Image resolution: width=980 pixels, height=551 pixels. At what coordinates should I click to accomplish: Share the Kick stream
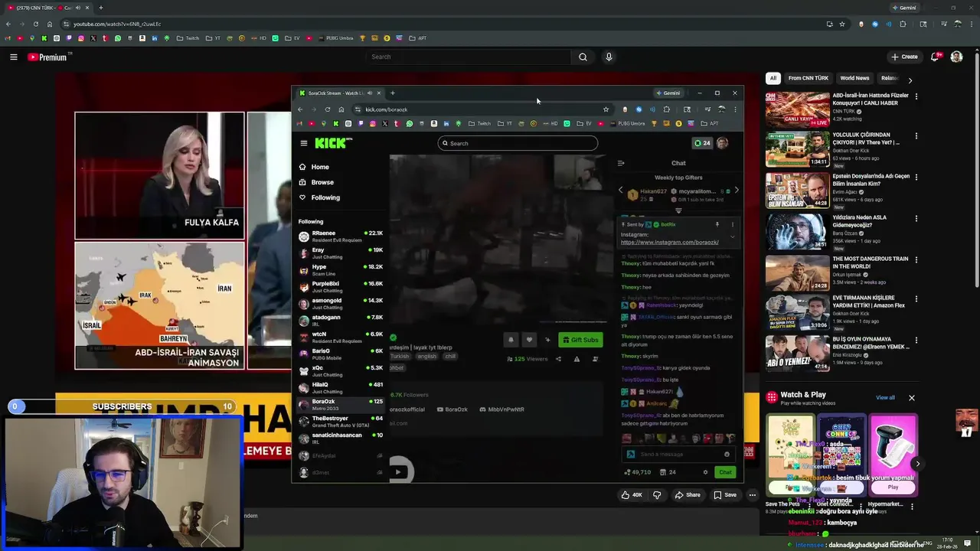(558, 359)
